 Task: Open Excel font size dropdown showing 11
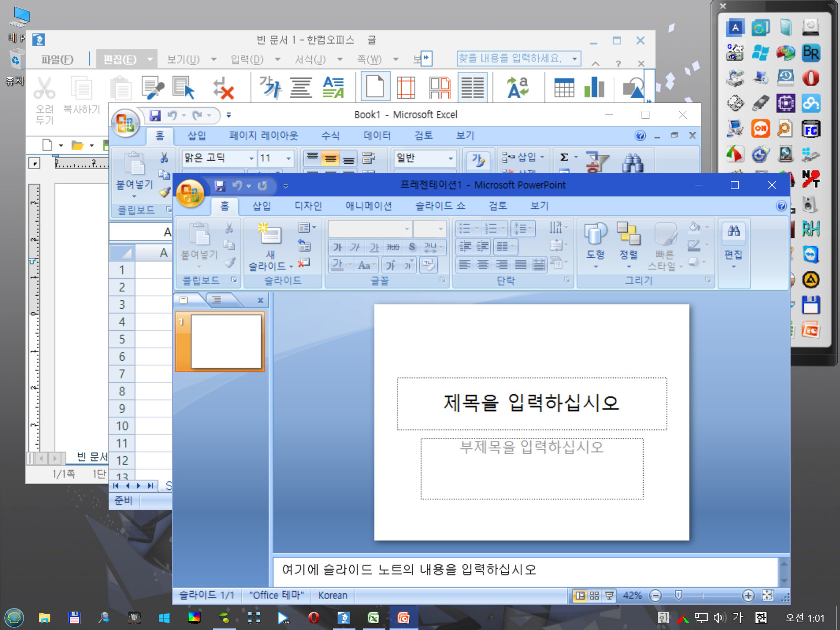(x=288, y=158)
